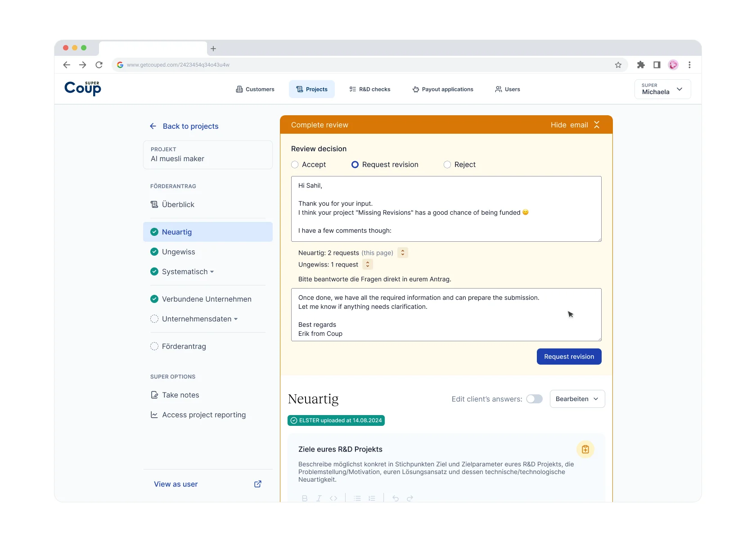Screen dimensions: 756x542
Task: Click the Coup Super logo
Action: point(83,88)
